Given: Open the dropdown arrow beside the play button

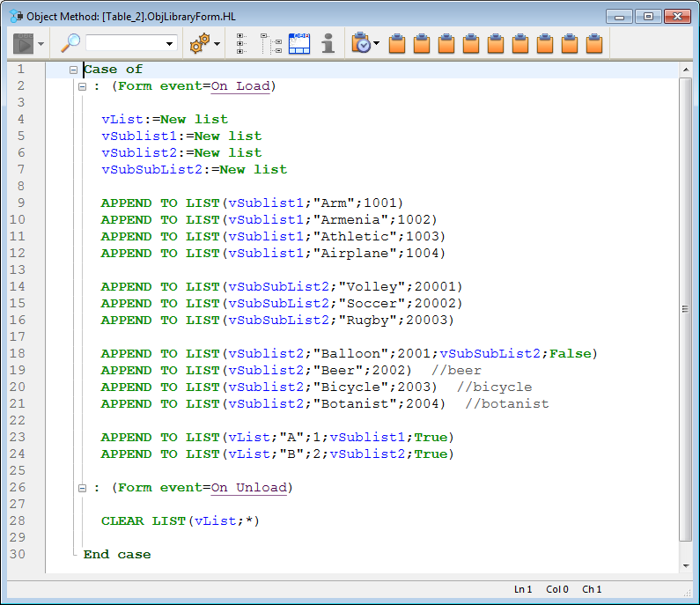Looking at the screenshot, I should pyautogui.click(x=41, y=43).
